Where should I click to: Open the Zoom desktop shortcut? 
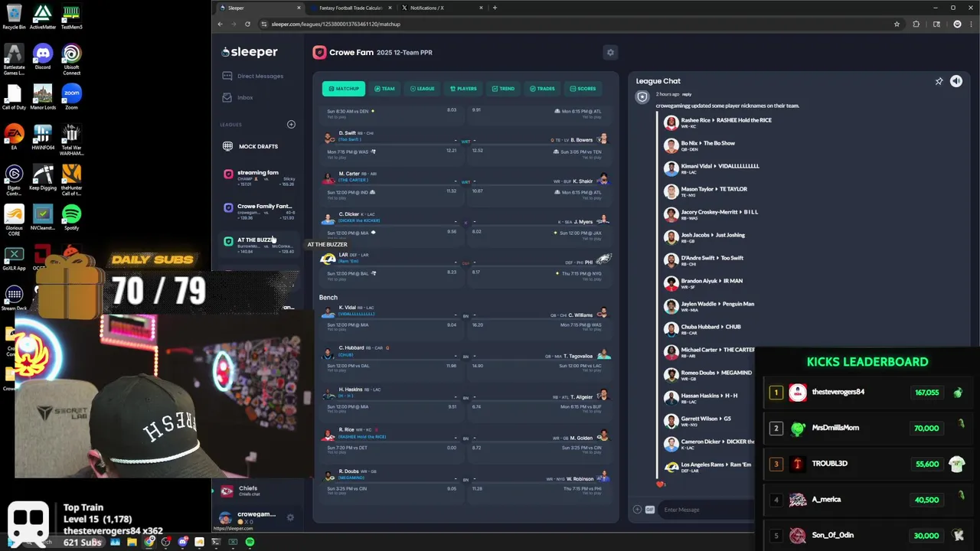tap(71, 97)
